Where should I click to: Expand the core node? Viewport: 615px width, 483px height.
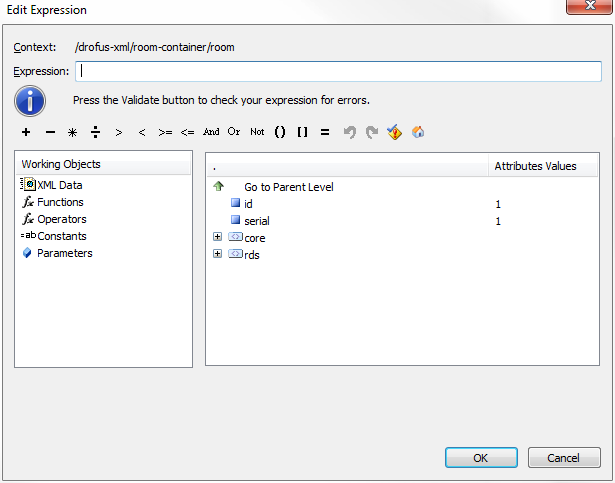pos(217,237)
